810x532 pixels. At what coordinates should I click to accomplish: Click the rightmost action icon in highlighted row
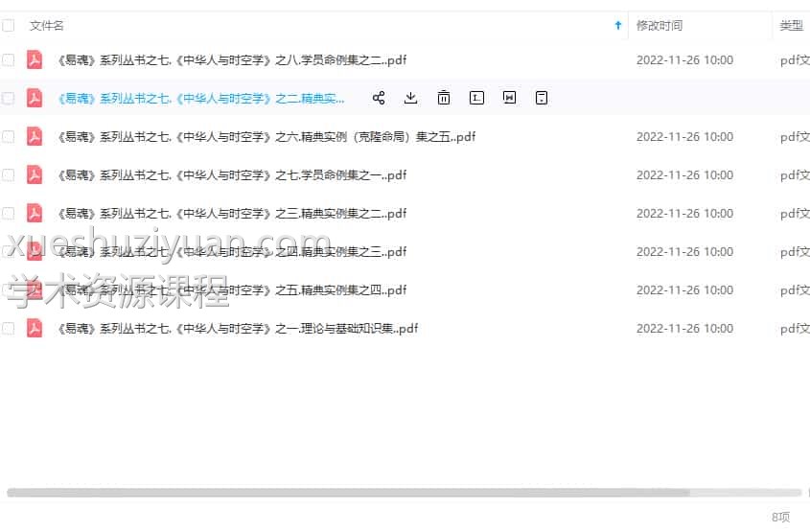pyautogui.click(x=542, y=98)
